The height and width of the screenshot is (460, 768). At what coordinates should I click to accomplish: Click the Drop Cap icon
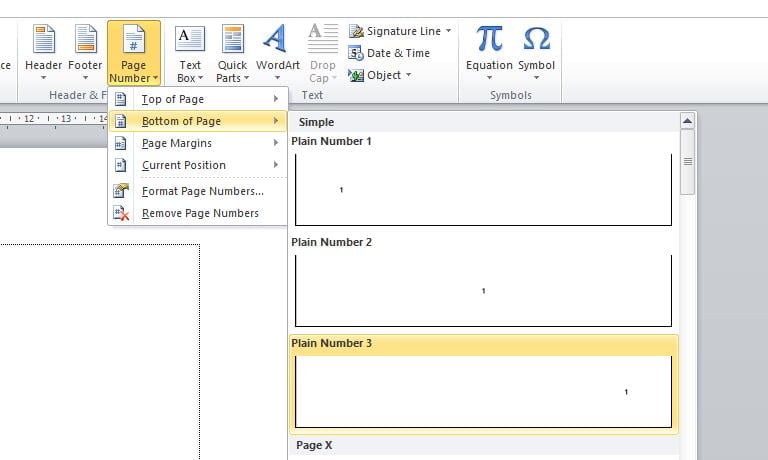[322, 40]
